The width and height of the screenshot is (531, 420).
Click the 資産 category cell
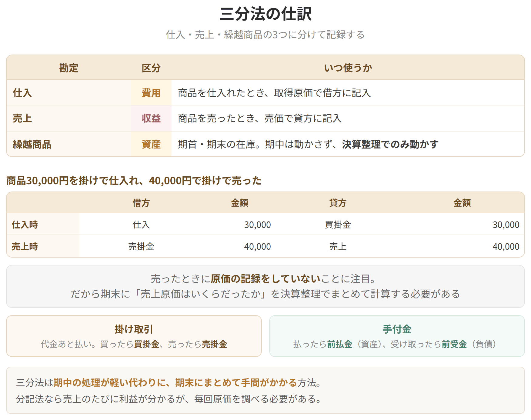pyautogui.click(x=151, y=144)
